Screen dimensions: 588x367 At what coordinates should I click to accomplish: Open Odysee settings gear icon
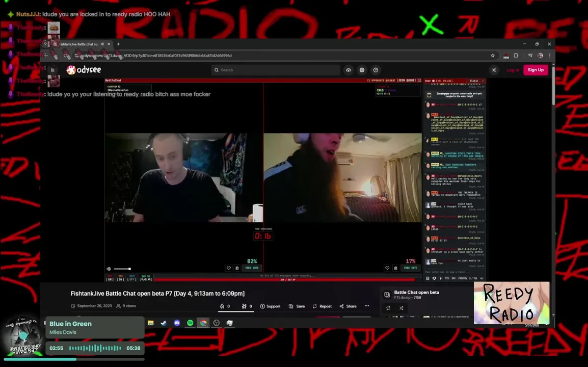362,70
